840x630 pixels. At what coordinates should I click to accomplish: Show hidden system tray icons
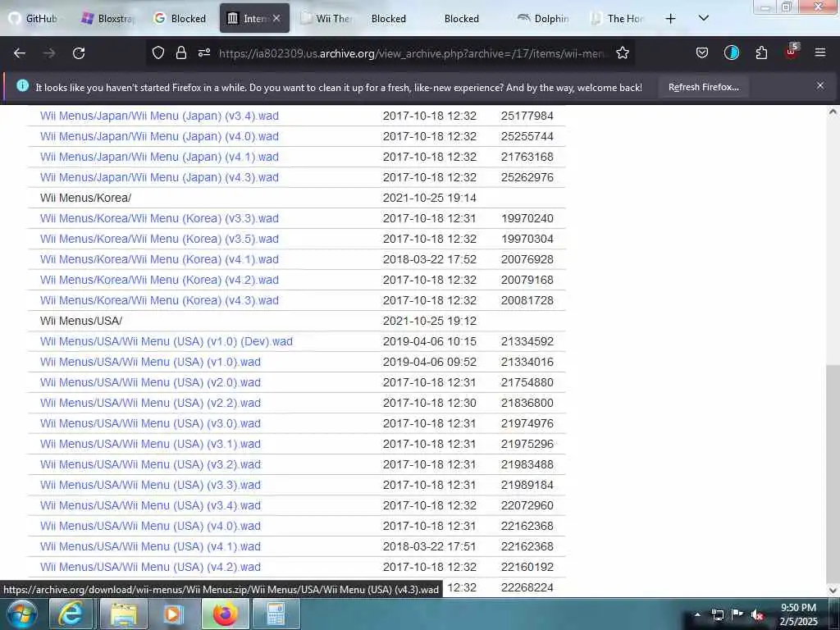[697, 614]
